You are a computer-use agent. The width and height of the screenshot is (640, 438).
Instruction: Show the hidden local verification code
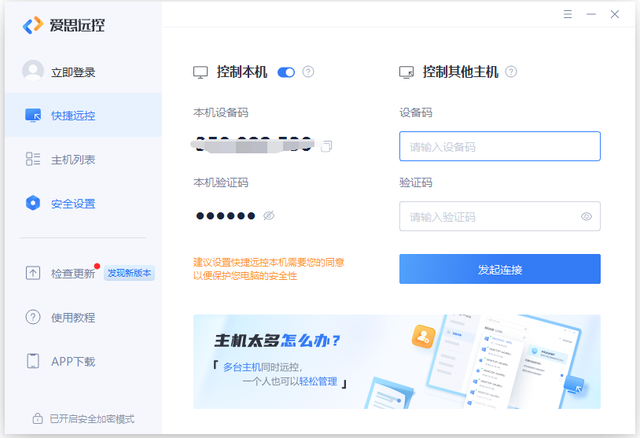coord(268,216)
